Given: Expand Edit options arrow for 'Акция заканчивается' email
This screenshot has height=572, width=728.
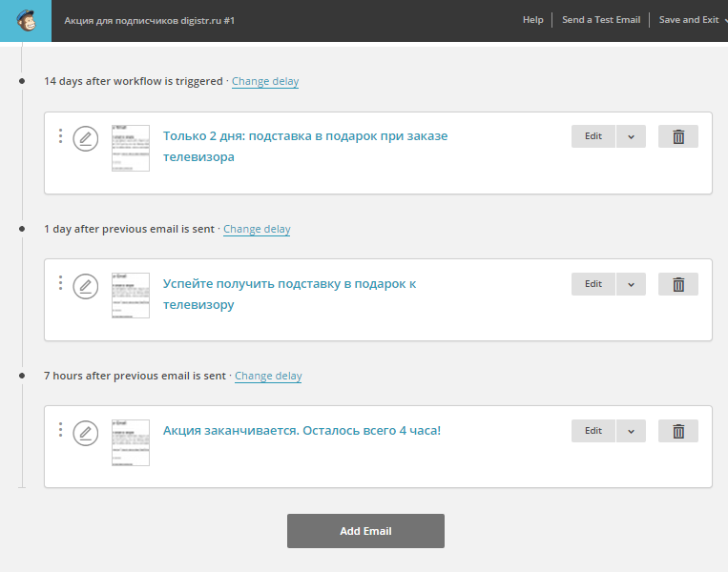Looking at the screenshot, I should tap(631, 431).
